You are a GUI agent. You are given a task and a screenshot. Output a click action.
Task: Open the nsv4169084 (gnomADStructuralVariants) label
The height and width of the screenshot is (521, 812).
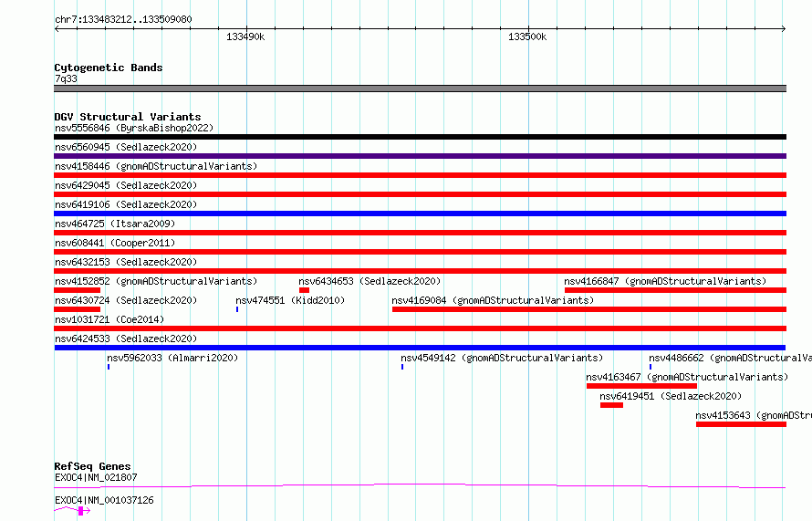coord(493,300)
